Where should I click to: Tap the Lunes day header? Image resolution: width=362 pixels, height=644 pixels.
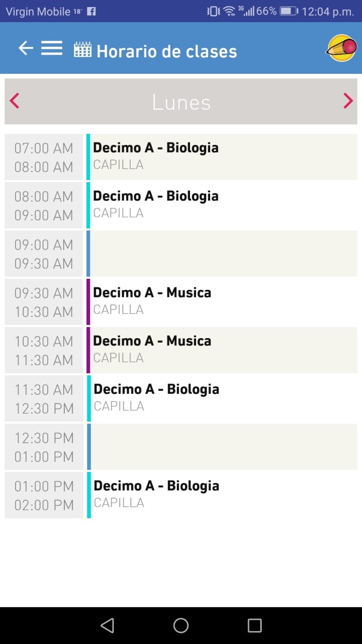point(181,102)
